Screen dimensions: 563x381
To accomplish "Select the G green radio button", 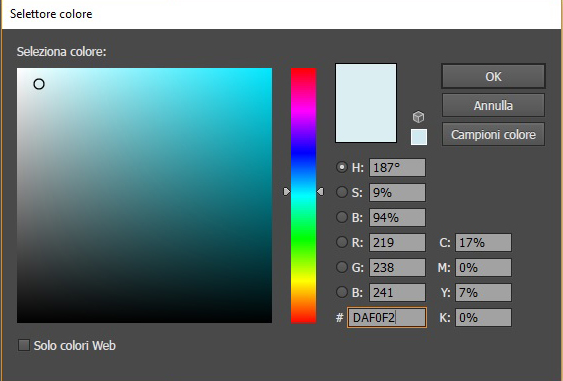I will point(342,267).
